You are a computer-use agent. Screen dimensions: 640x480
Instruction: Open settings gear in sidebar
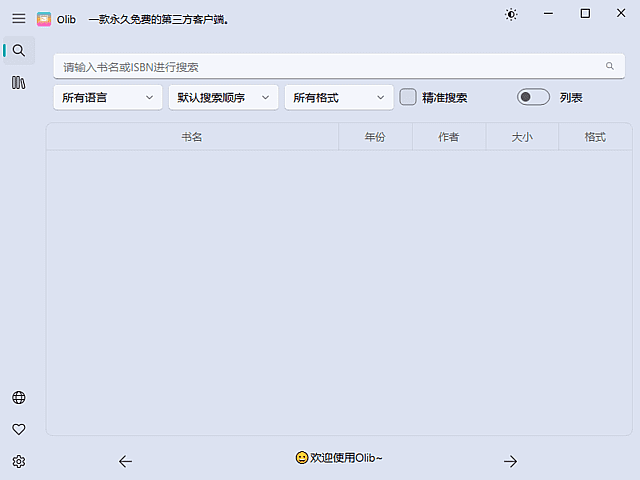(x=18, y=461)
